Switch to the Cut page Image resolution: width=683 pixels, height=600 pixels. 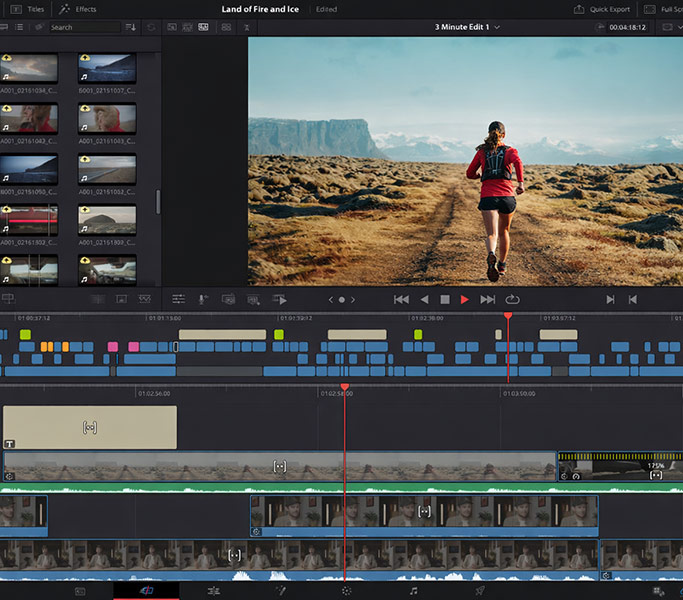click(146, 590)
